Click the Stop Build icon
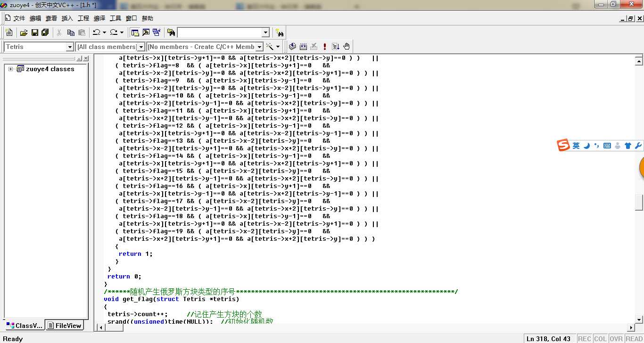This screenshot has width=644, height=343. tap(314, 47)
